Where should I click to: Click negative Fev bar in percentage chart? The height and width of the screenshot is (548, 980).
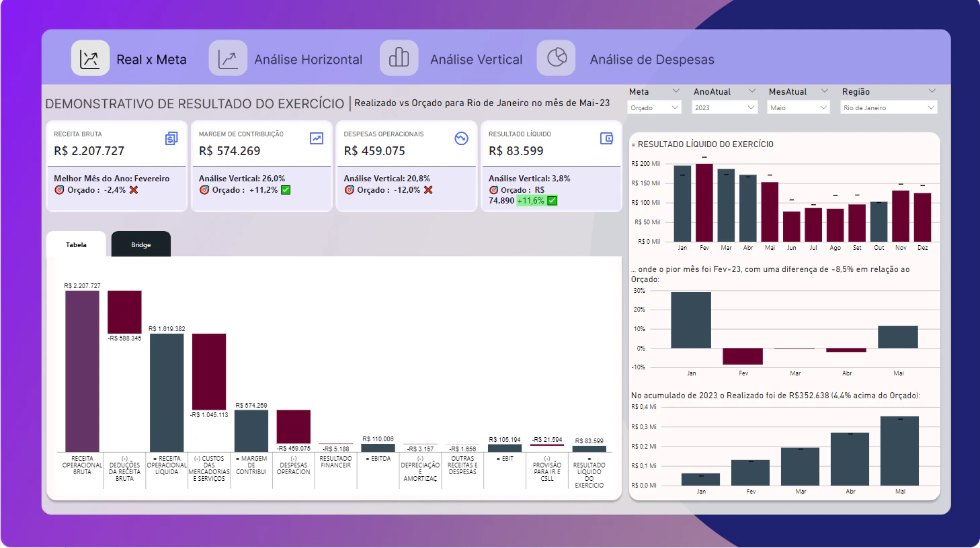[x=743, y=356]
